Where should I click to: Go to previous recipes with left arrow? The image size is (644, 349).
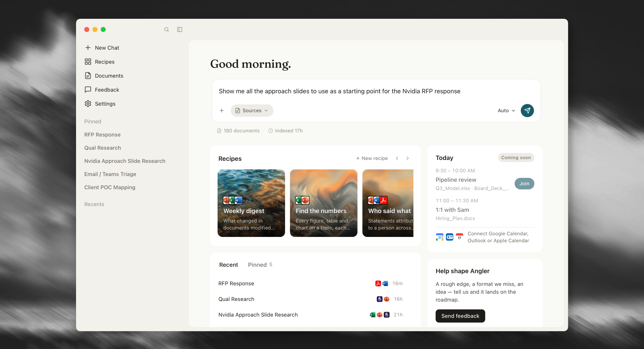[x=397, y=158]
